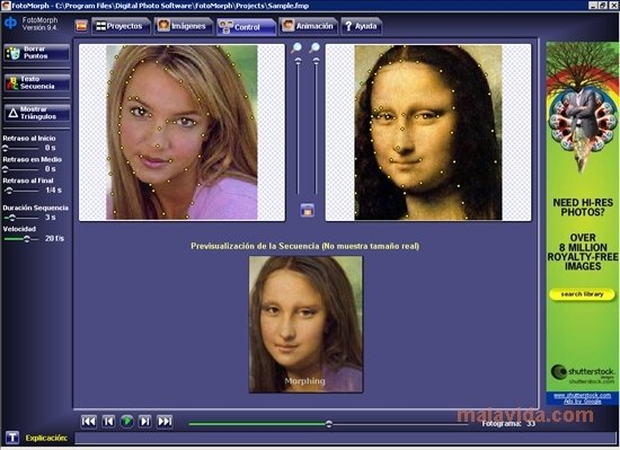Click the FotoMorph logo icon
The image size is (620, 450).
click(x=11, y=23)
